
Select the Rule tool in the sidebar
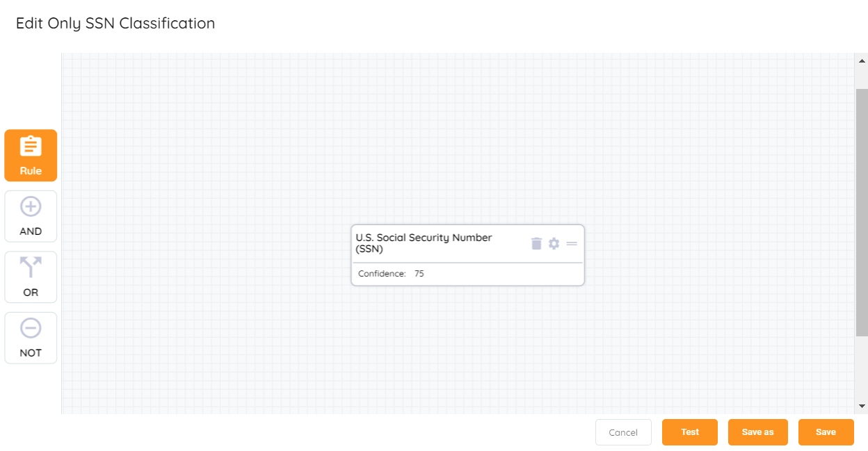coord(30,155)
